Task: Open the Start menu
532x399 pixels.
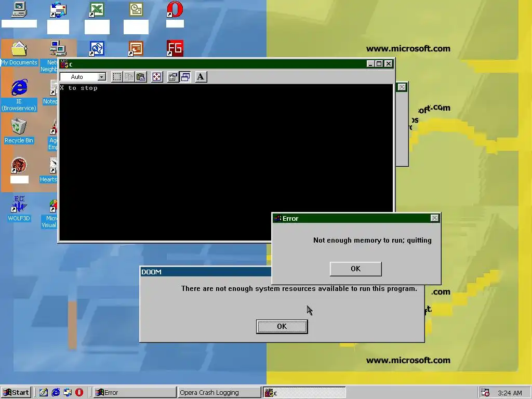Action: (16, 393)
